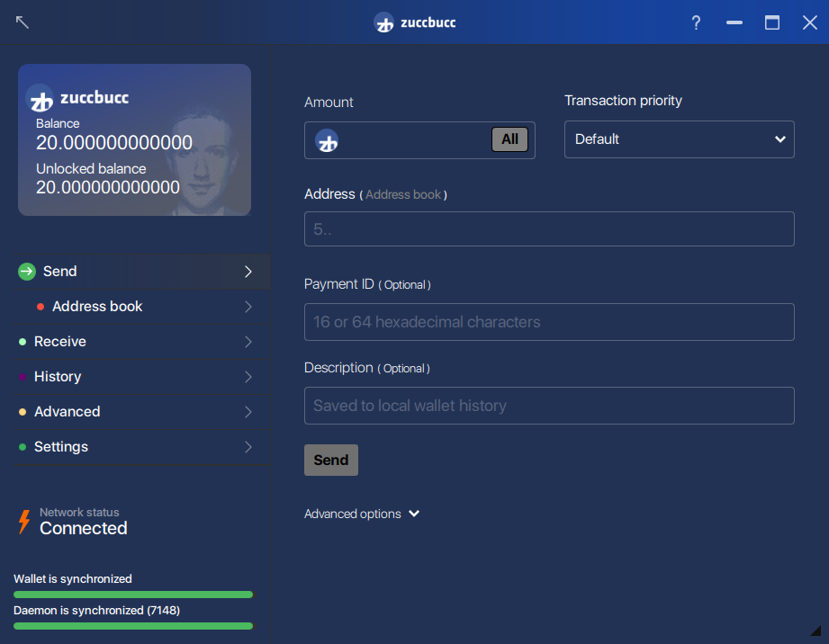Click the lightning bolt network status icon
Viewport: 829px width, 644px height.
pyautogui.click(x=24, y=522)
